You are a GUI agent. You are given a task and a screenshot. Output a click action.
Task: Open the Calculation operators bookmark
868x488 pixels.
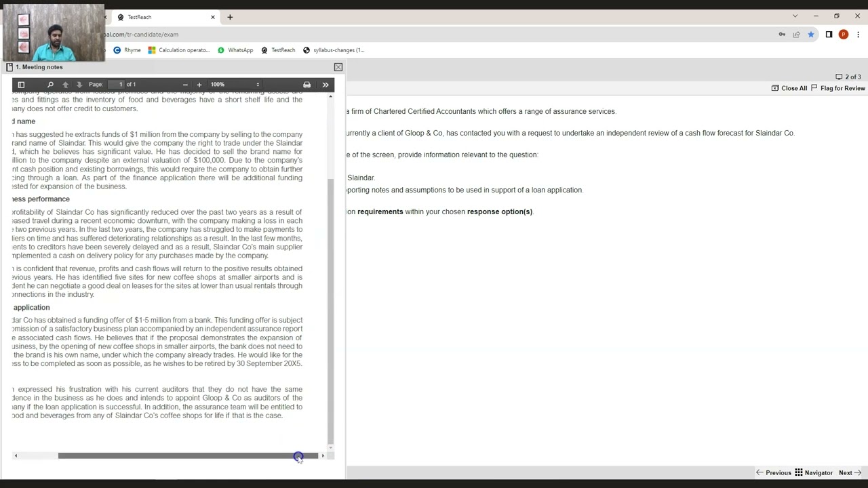pyautogui.click(x=179, y=50)
